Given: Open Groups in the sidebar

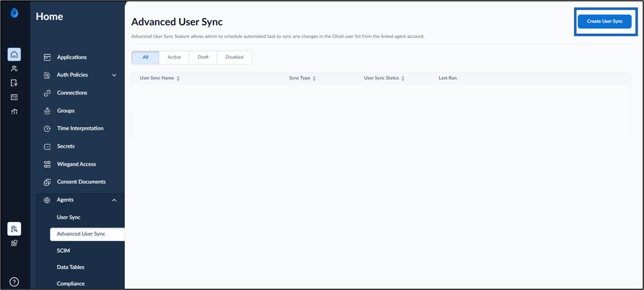Looking at the screenshot, I should click(66, 111).
